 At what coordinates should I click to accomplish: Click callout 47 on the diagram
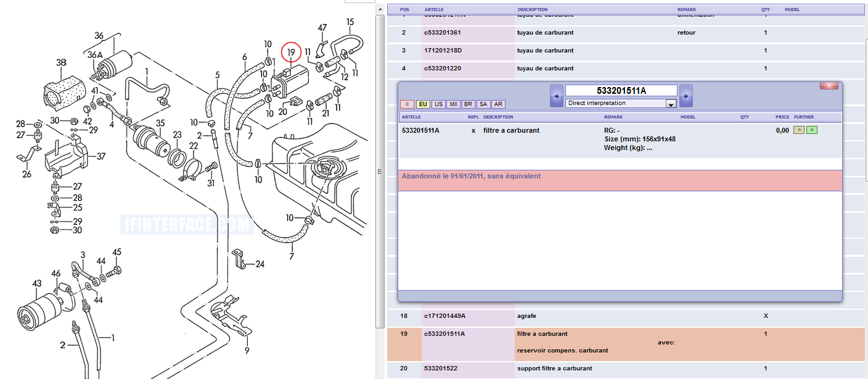pos(322,28)
